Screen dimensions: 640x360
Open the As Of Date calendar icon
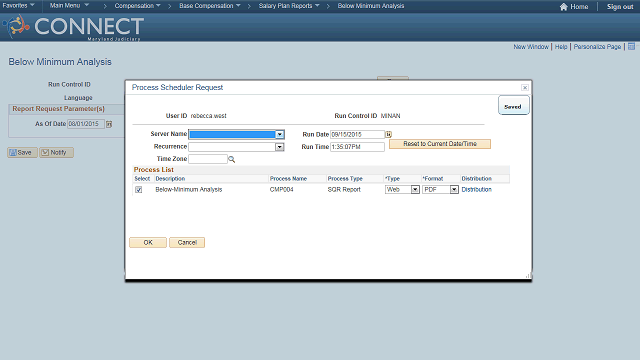pyautogui.click(x=109, y=124)
